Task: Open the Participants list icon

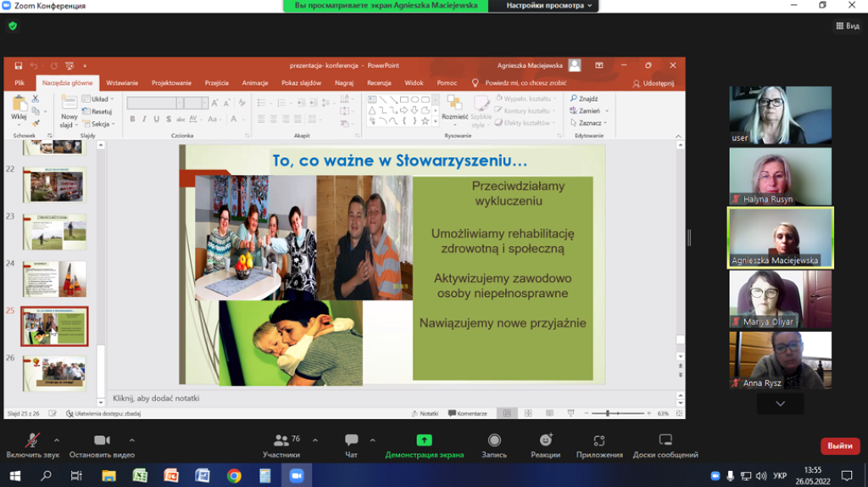Action: coord(281,440)
